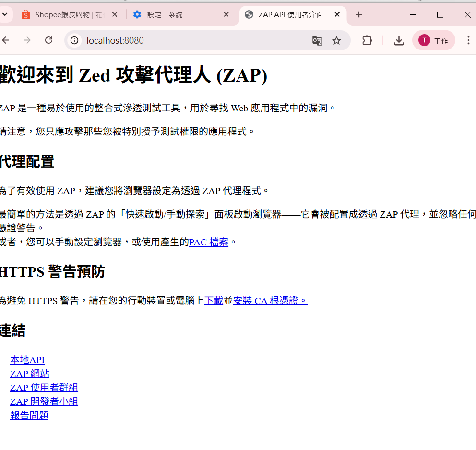Select the ZAP API 使用者介面 tab

(293, 14)
